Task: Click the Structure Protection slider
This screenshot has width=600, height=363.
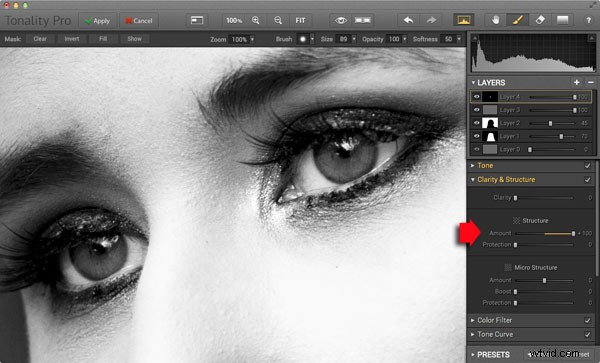Action: 544,244
